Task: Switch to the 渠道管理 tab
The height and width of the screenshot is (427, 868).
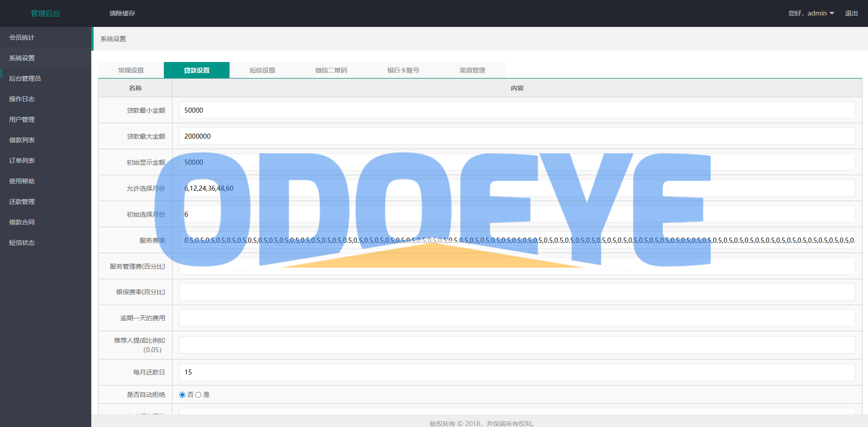Action: coord(472,70)
